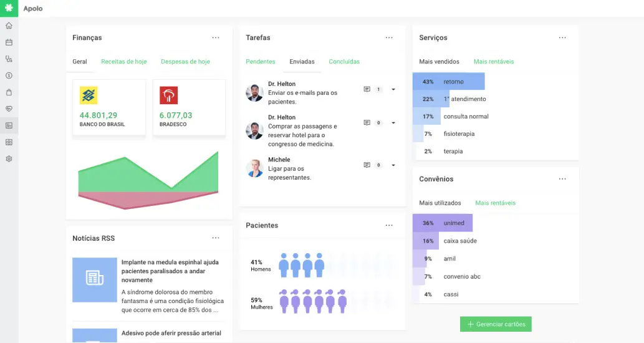Select Mais utilizados in Convênios
Image resolution: width=644 pixels, height=343 pixels.
point(440,203)
